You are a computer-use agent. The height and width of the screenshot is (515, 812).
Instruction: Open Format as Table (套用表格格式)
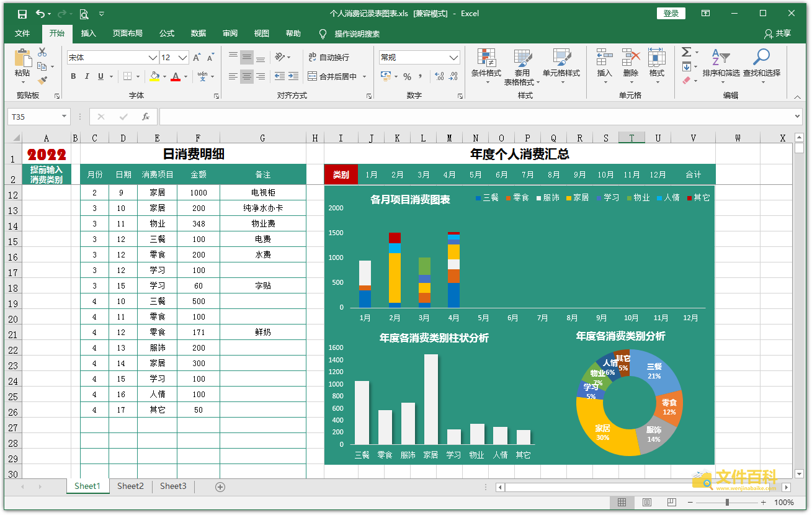pyautogui.click(x=522, y=67)
